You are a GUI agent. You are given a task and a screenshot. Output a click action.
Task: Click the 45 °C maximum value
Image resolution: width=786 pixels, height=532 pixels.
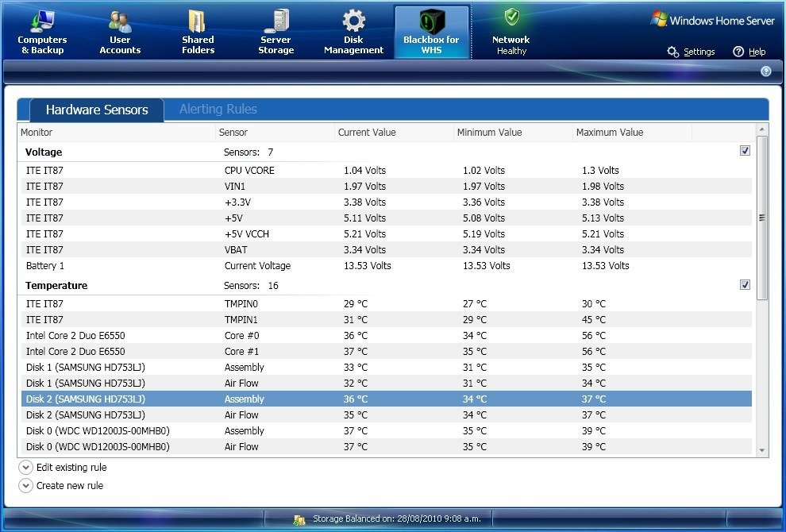[594, 319]
